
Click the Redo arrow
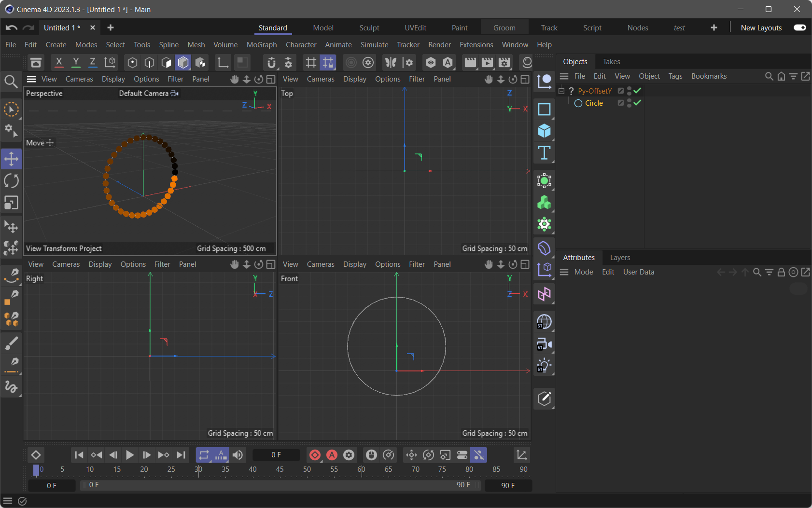pyautogui.click(x=28, y=27)
